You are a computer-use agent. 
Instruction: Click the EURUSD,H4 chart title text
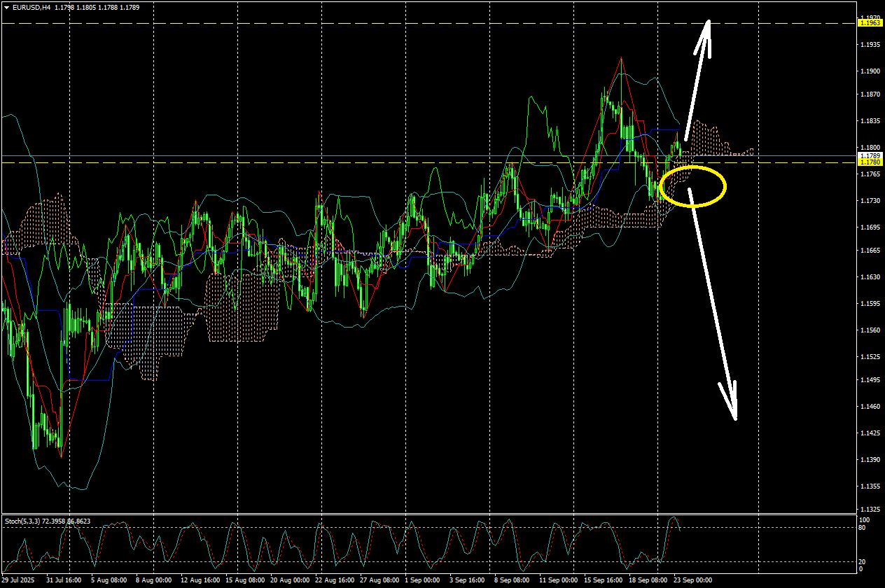coord(31,7)
